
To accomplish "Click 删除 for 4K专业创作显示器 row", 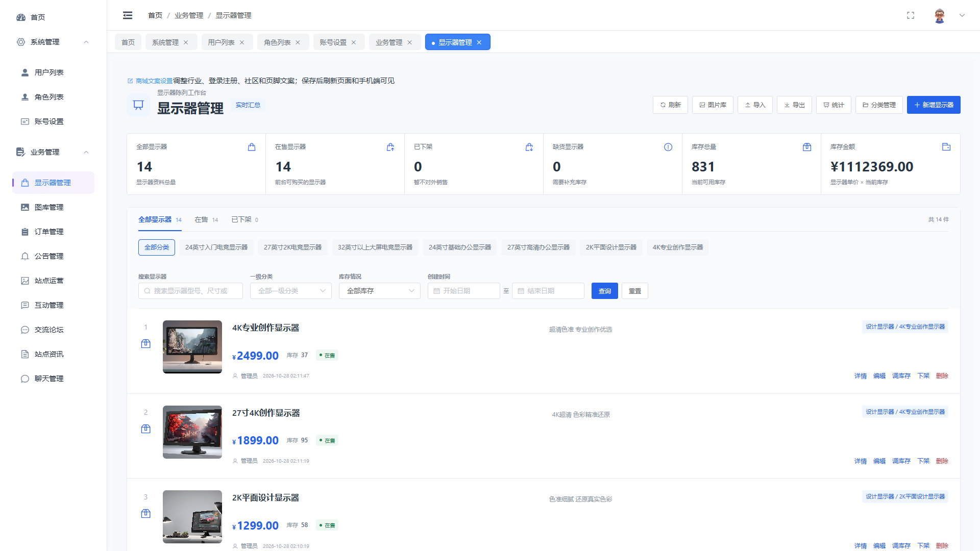I will pos(942,376).
